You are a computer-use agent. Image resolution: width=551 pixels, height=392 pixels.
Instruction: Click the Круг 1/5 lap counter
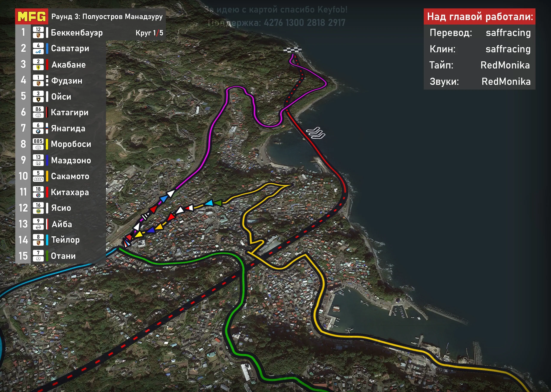click(149, 33)
